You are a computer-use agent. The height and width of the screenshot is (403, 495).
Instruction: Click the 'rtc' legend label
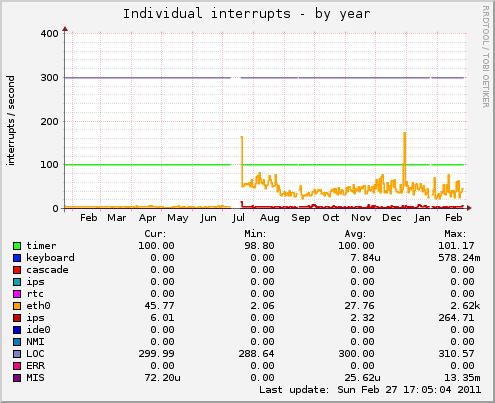point(35,294)
